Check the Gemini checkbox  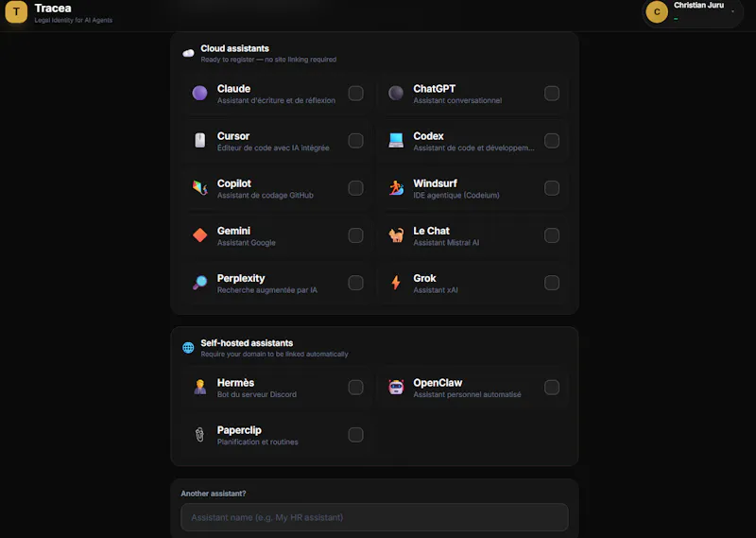click(356, 235)
